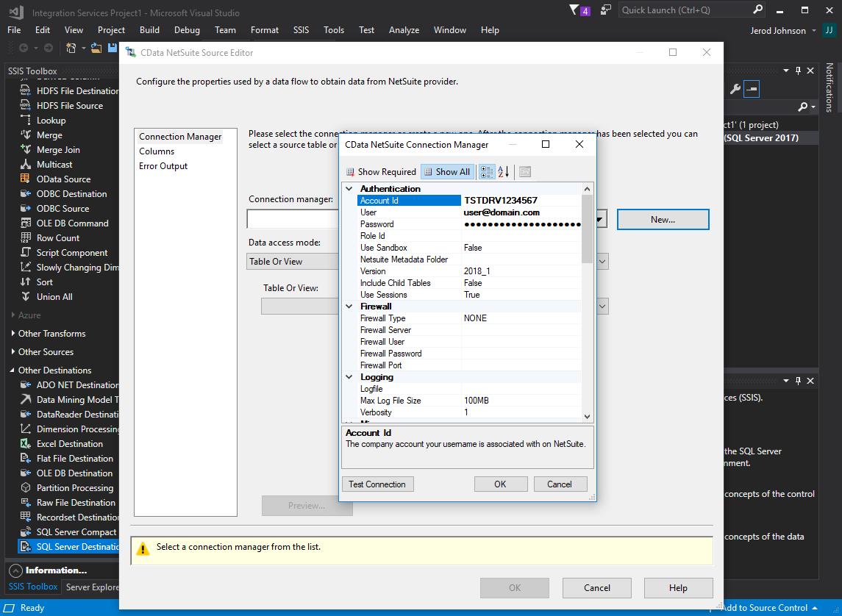The height and width of the screenshot is (616, 842).
Task: Expand the Other Sources toolbox group
Action: (x=13, y=351)
